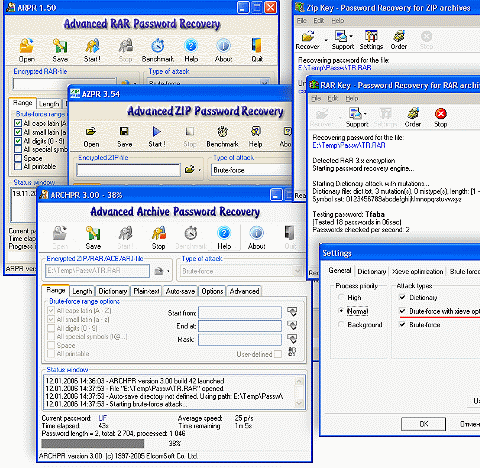The image size is (480, 468).
Task: Open Options tab in ARCHPR
Action: point(212,291)
